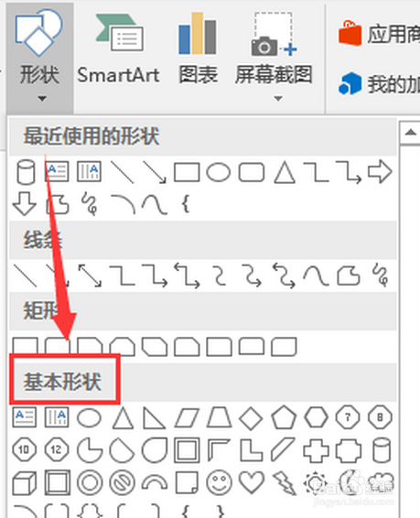Open 我的加载项 my add-ins

(378, 84)
